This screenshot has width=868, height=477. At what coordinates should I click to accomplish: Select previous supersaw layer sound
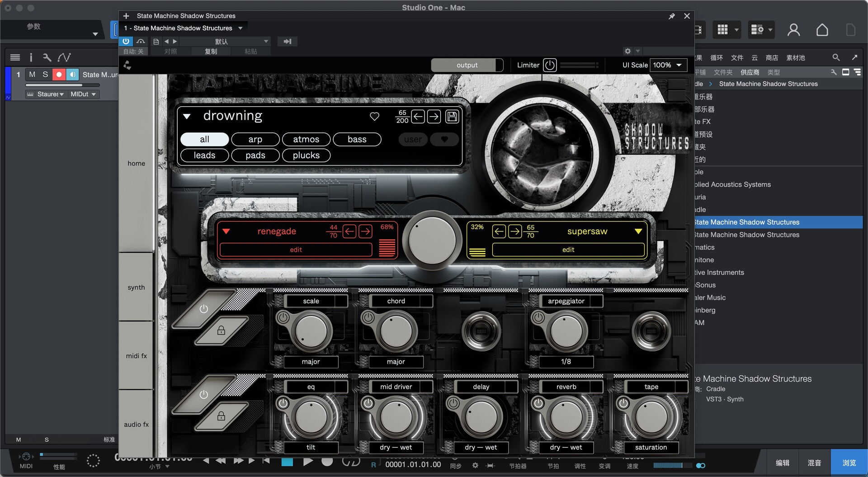(x=499, y=231)
